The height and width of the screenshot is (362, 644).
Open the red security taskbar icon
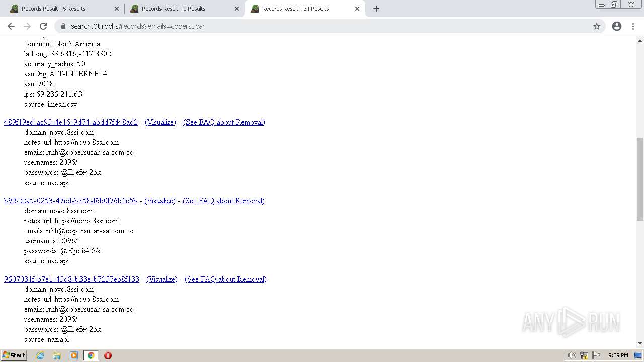tap(108, 355)
